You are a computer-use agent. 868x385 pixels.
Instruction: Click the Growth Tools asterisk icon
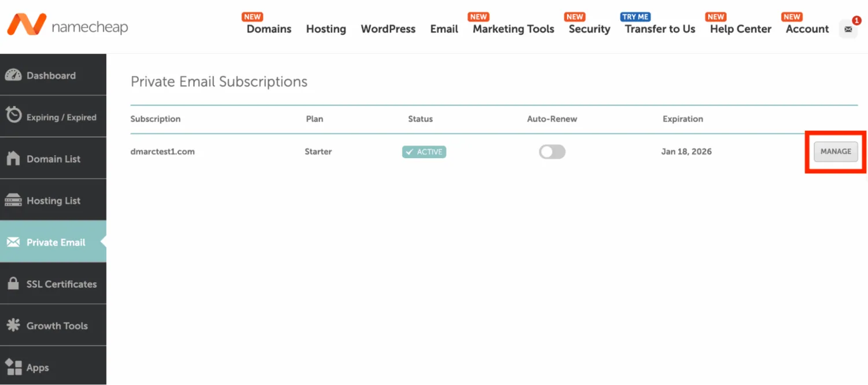click(x=13, y=325)
